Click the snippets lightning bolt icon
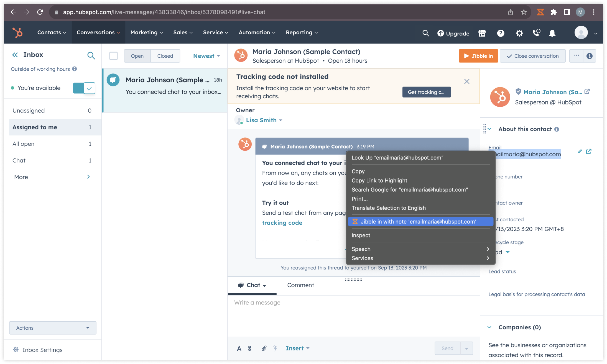Image resolution: width=607 pixels, height=364 pixels. point(275,348)
